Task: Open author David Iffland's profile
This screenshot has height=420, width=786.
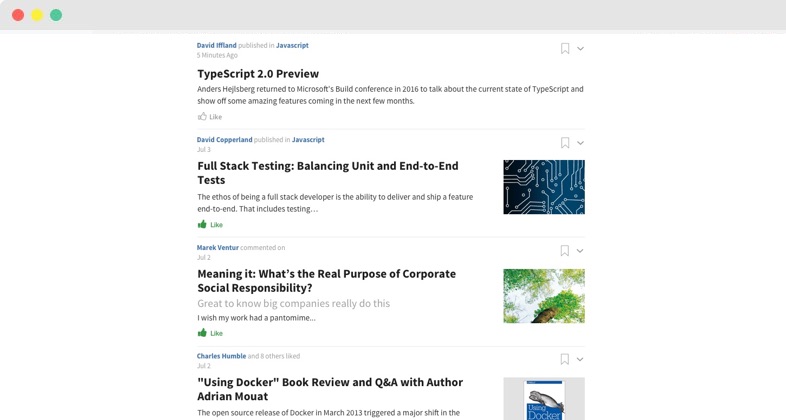Action: coord(217,45)
